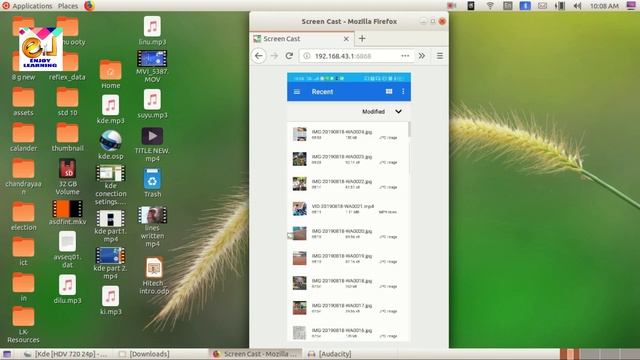Click the Wi-Fi indicator in top panel
The image size is (640, 360).
(x=490, y=6)
